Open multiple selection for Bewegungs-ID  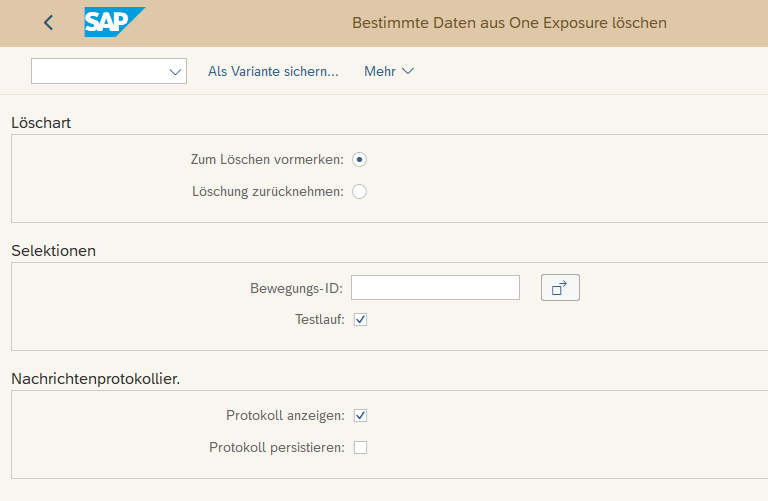coord(560,288)
